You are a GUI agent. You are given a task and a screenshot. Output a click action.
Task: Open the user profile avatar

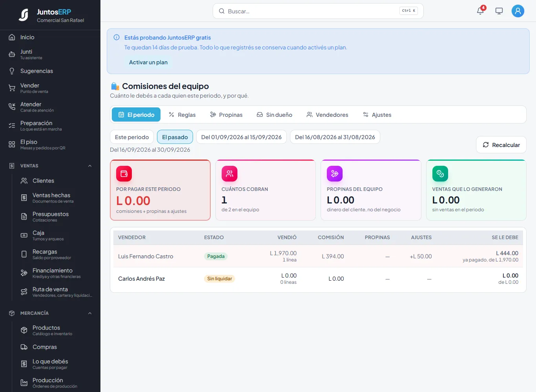(x=518, y=11)
